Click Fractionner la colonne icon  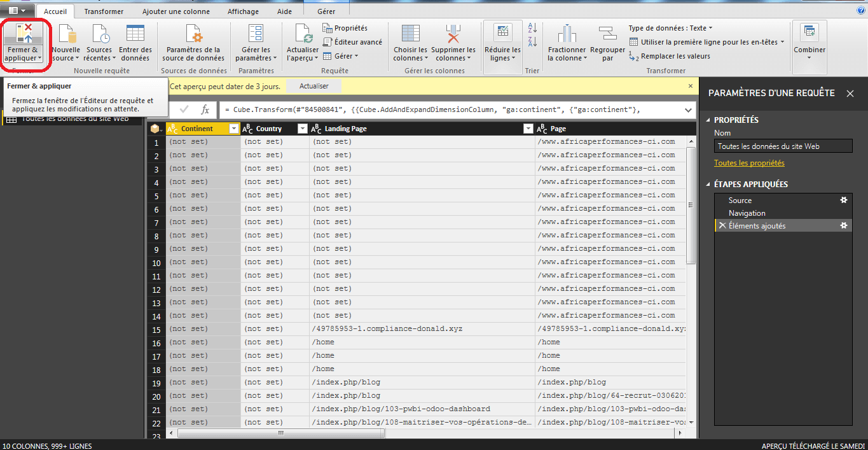(x=567, y=34)
